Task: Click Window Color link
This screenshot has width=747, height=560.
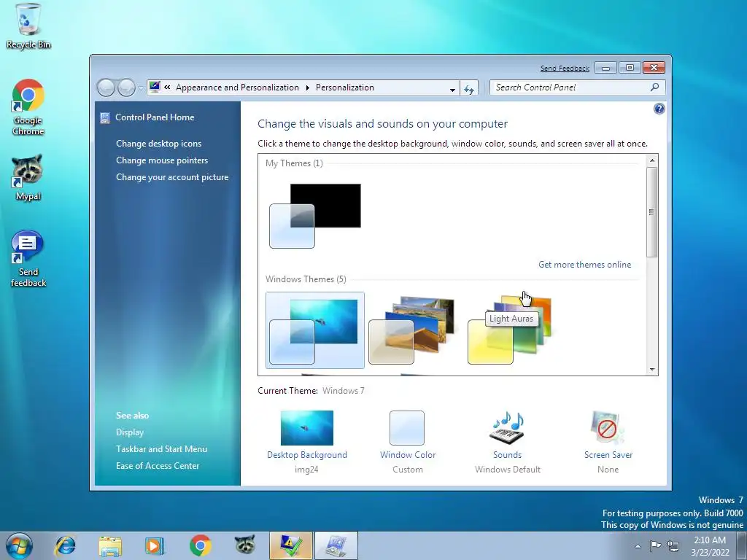Action: [x=408, y=455]
